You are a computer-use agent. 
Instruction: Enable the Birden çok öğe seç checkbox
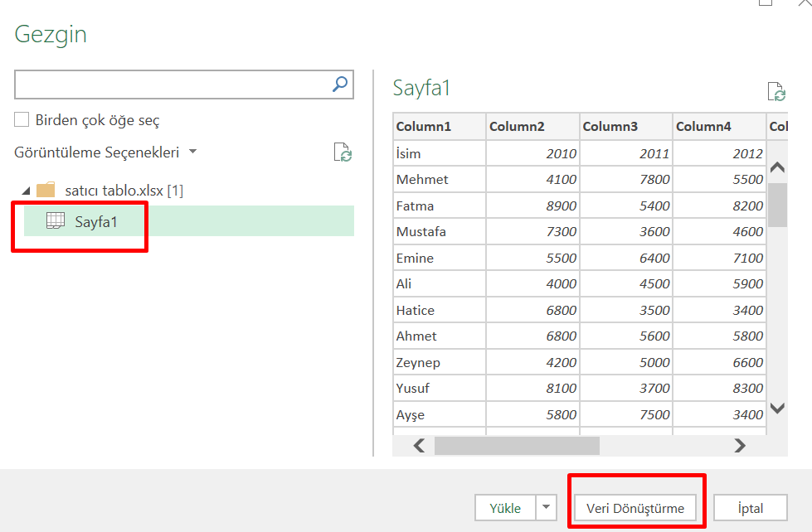[x=22, y=119]
